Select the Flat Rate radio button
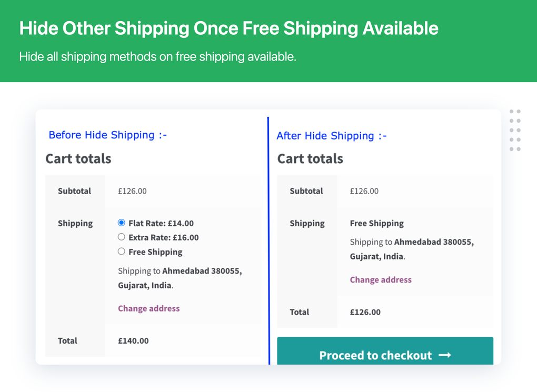This screenshot has width=537, height=392. (x=121, y=223)
